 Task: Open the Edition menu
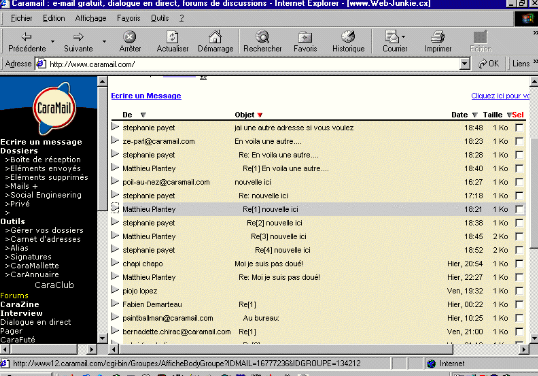[54, 18]
